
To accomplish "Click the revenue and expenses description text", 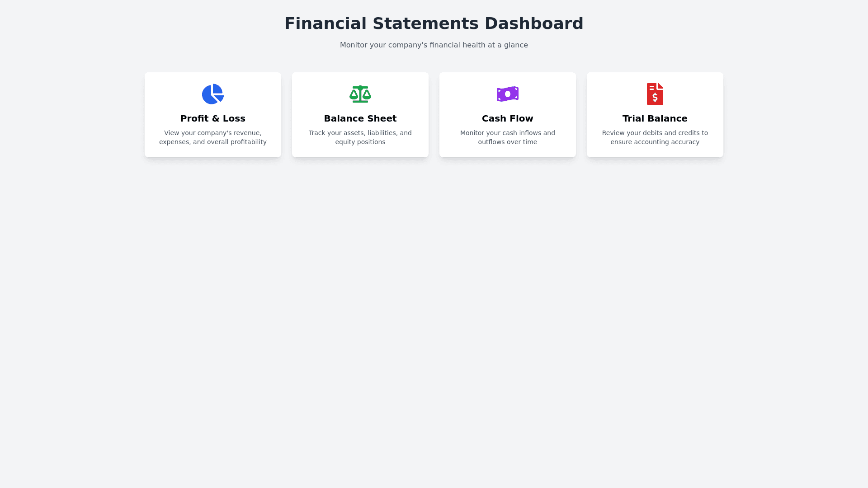I will click(x=213, y=137).
